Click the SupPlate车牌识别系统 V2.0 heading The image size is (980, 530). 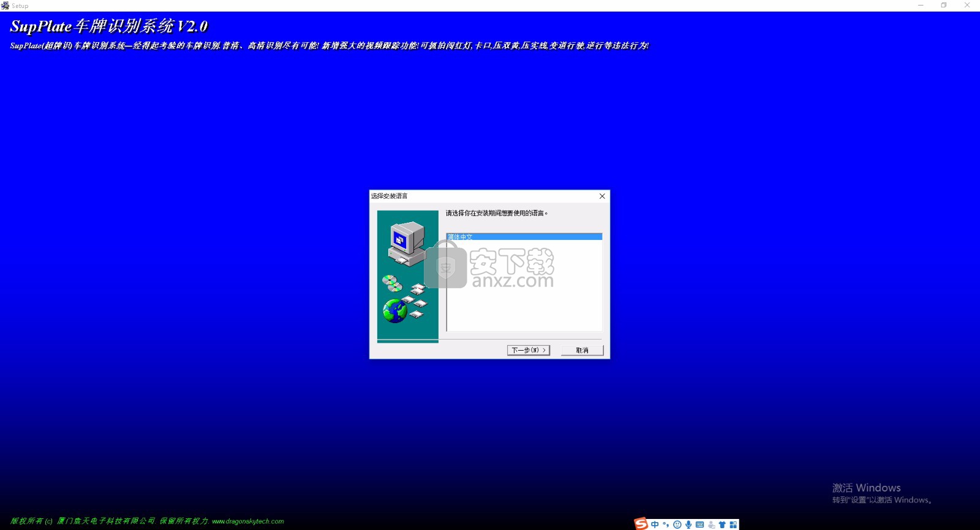(x=109, y=26)
